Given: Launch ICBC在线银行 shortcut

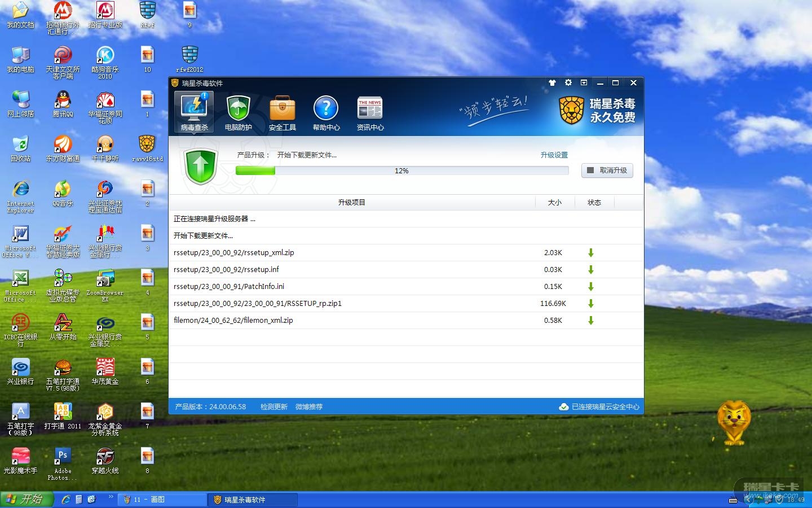Looking at the screenshot, I should point(20,330).
